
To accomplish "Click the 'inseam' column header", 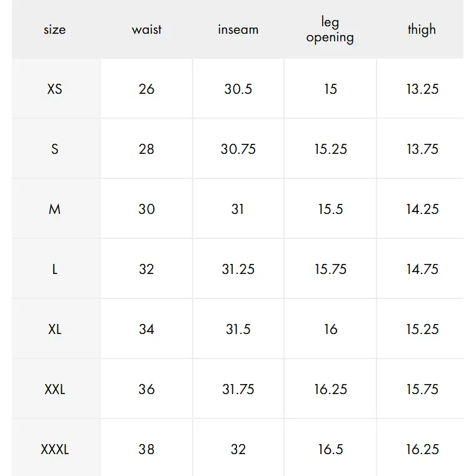I will pyautogui.click(x=238, y=29).
